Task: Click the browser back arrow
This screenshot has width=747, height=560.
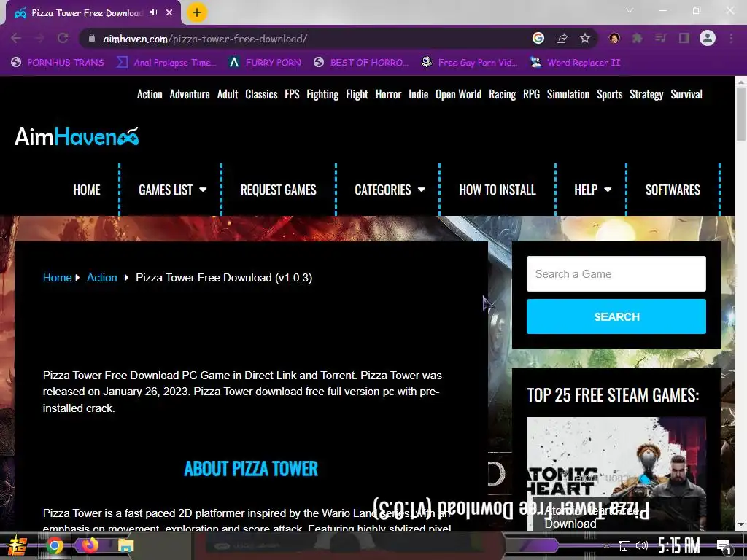Action: (16, 39)
